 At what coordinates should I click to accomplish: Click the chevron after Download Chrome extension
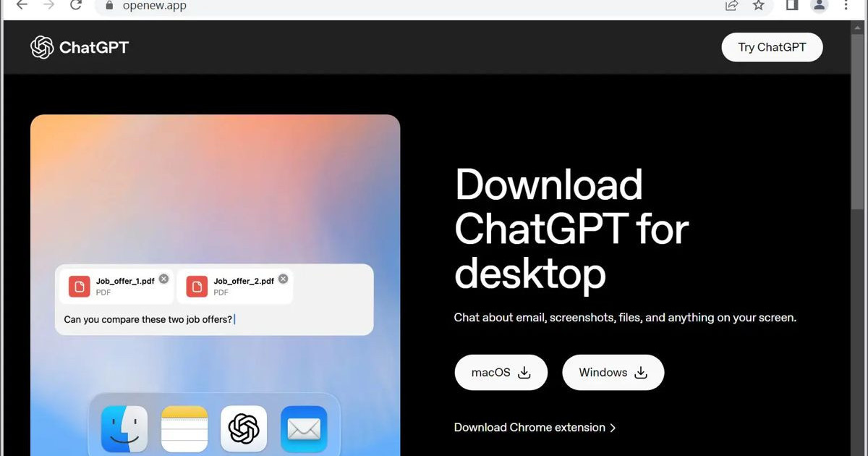(613, 428)
